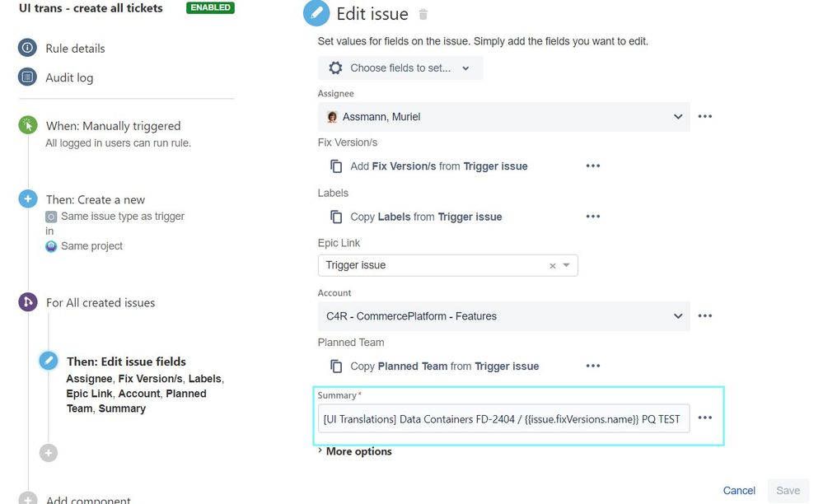Click the plus icon above Add component
823x504 pixels.
click(x=48, y=452)
